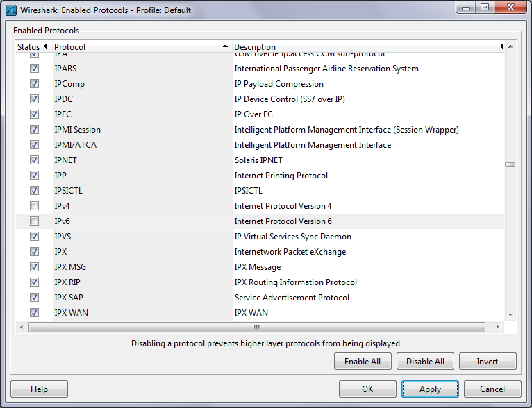This screenshot has height=408, width=532.
Task: Click the vertical scrollbar up arrow
Action: click(x=510, y=46)
